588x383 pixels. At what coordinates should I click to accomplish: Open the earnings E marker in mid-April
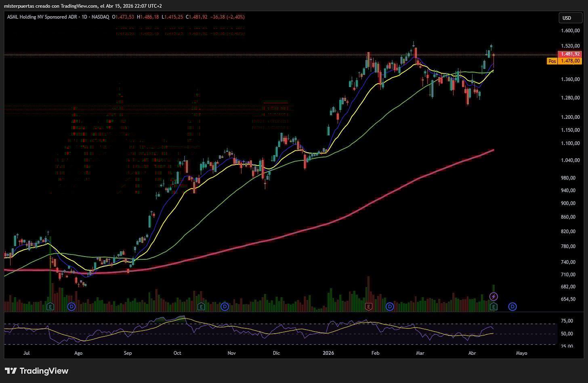[493, 307]
